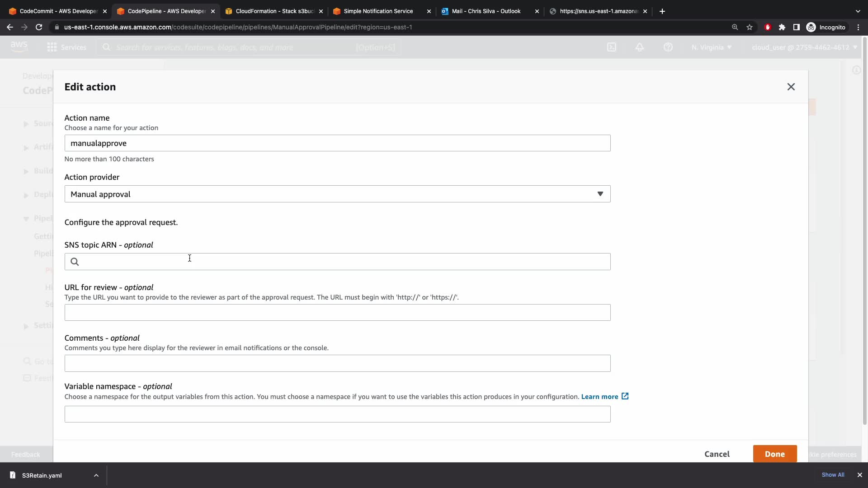
Task: Close the Edit action dialog
Action: (791, 87)
